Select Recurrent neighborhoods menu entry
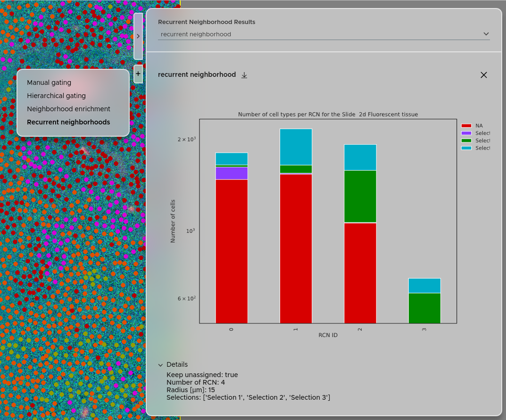Screen dimensions: 506x420 [68, 122]
